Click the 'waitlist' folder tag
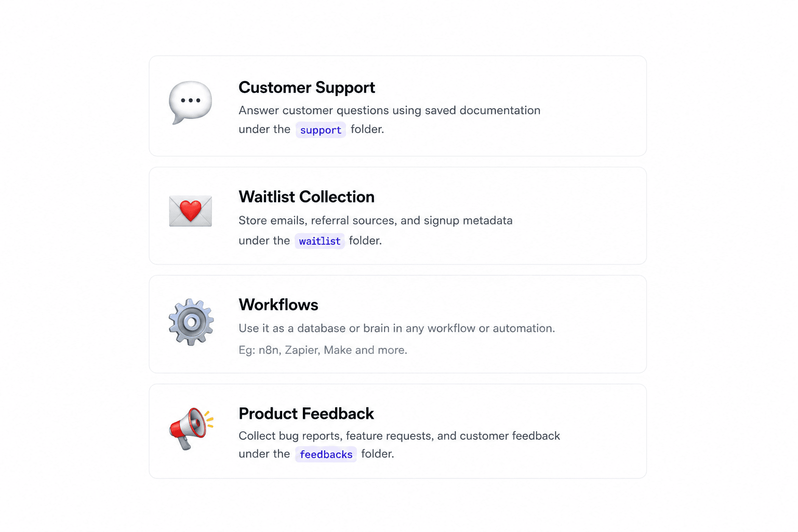This screenshot has height=532, width=798. coord(320,241)
